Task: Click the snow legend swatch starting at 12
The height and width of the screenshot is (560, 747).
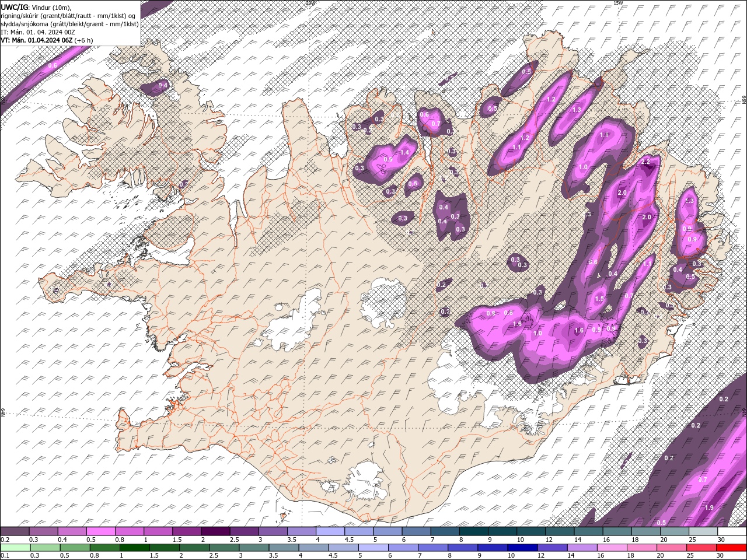Action: coord(559,531)
